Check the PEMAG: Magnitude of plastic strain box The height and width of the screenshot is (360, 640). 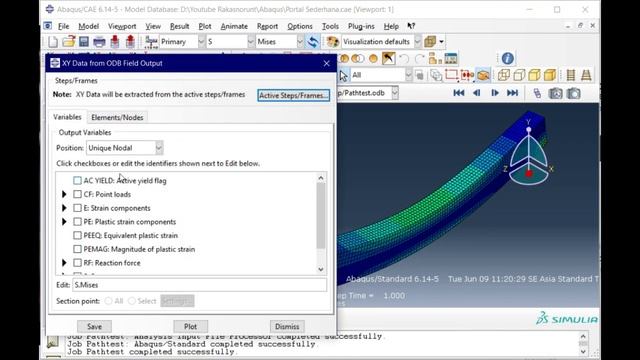pos(78,249)
